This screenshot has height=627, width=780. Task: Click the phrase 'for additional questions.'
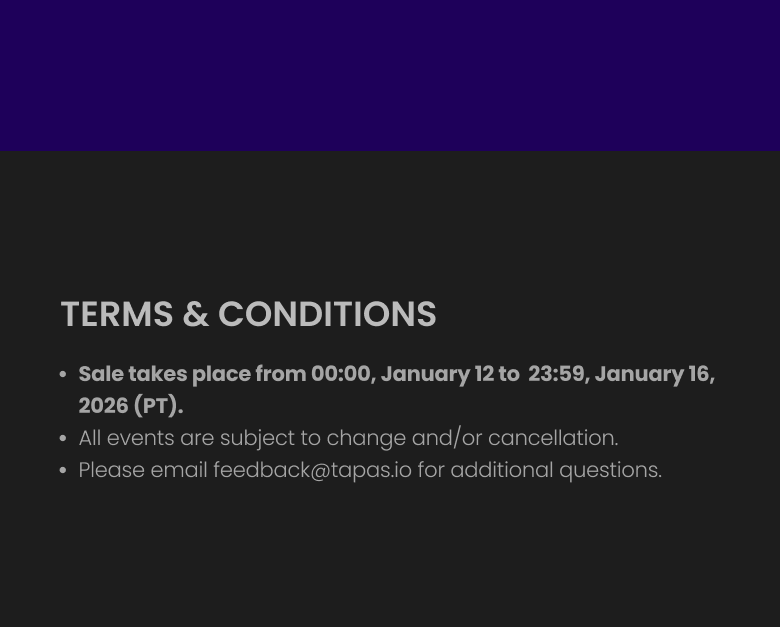click(540, 470)
